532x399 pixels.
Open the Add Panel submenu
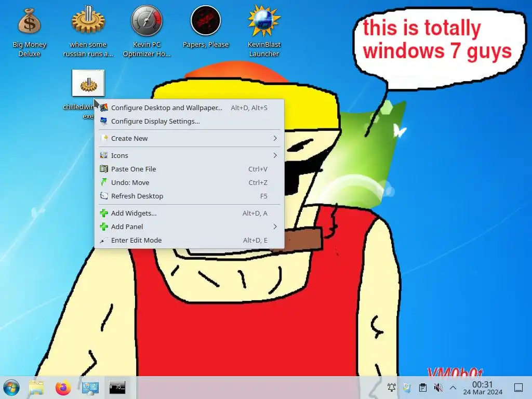[x=189, y=227]
